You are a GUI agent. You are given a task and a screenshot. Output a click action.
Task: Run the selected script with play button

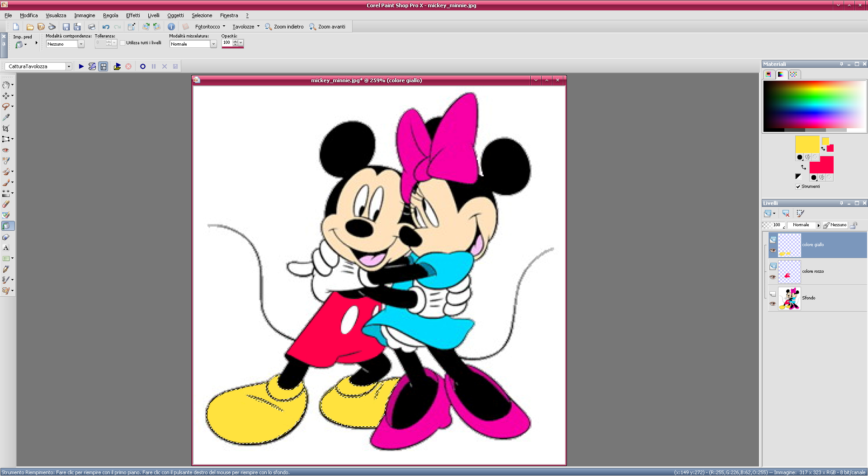[81, 66]
